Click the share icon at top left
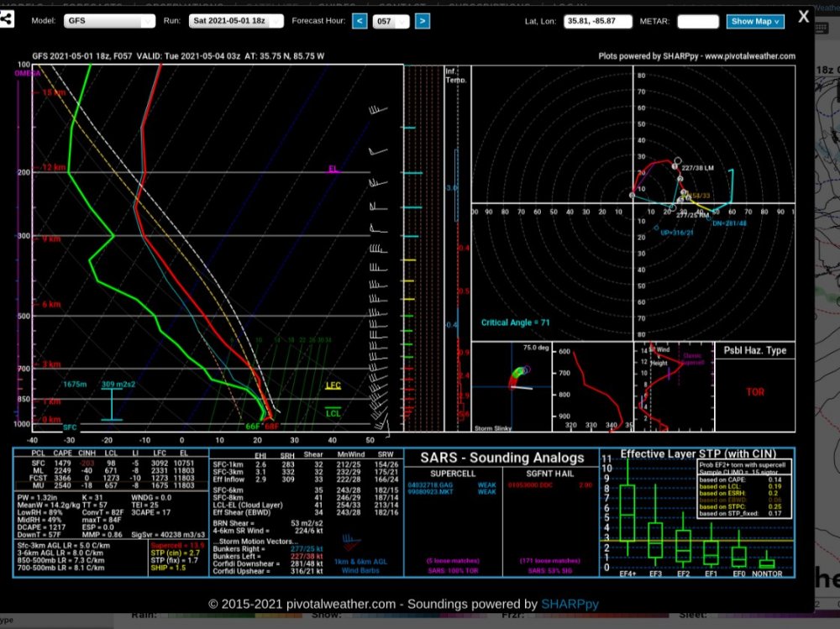 coord(6,20)
